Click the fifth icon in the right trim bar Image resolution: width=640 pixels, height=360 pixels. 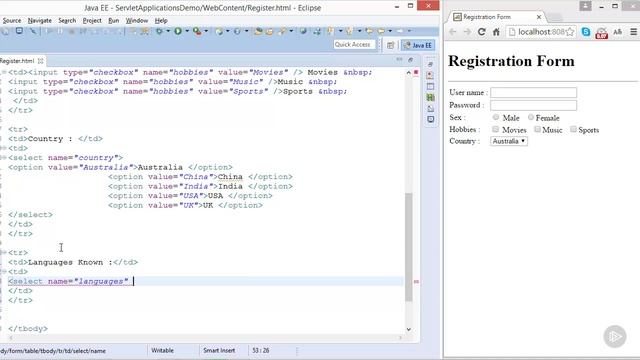point(430,109)
